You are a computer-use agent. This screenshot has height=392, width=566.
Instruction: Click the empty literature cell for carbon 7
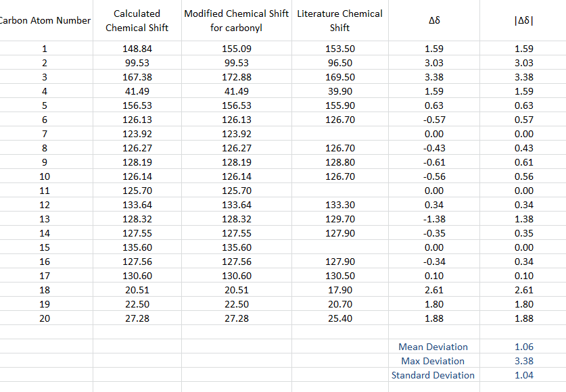pos(339,134)
